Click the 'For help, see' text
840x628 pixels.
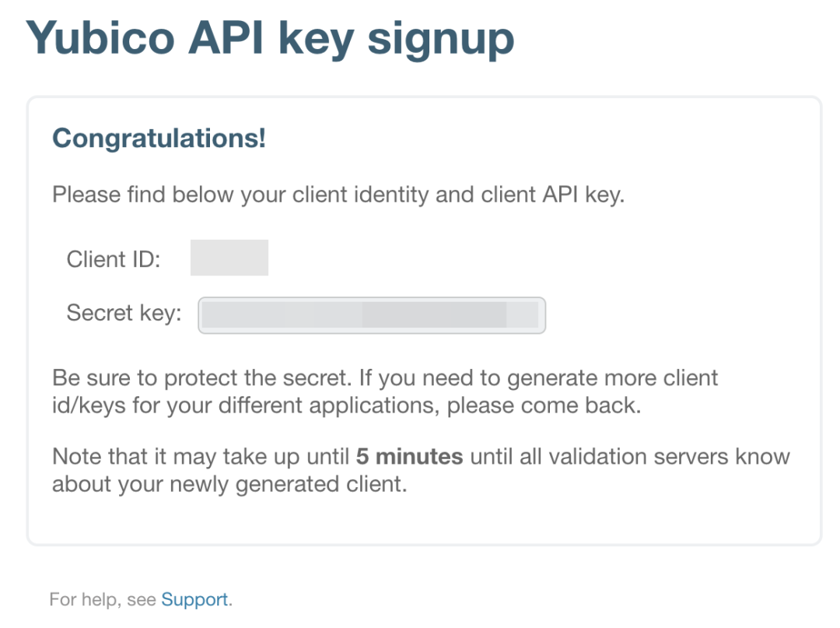pos(103,599)
